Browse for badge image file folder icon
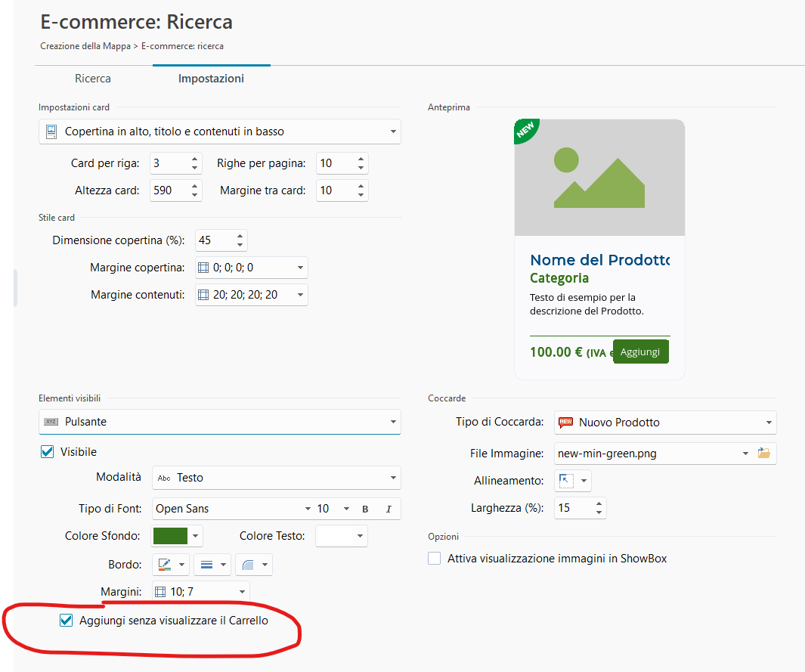The image size is (805, 672). (764, 454)
